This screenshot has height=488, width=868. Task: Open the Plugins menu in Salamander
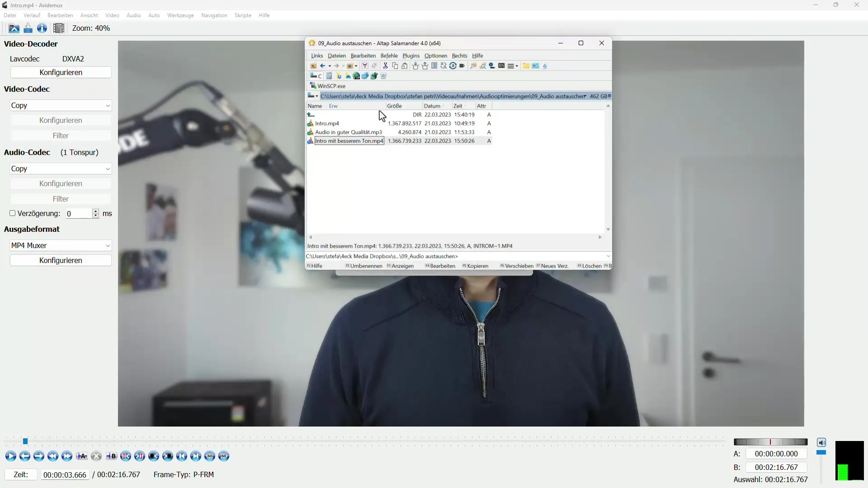(x=410, y=55)
